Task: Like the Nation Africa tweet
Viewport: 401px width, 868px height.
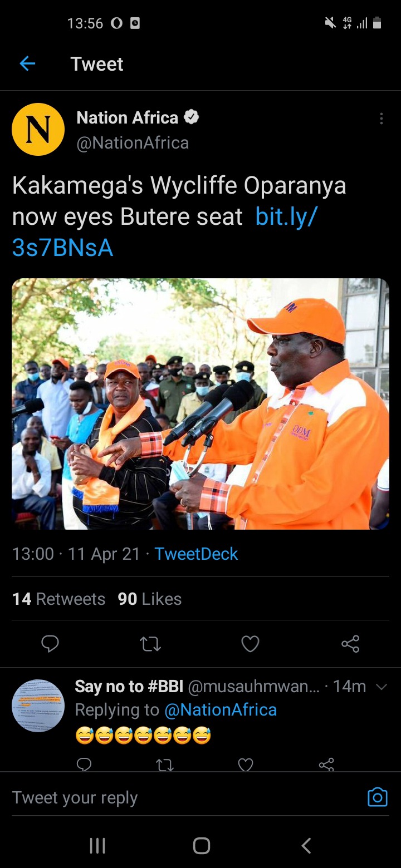Action: tap(250, 644)
